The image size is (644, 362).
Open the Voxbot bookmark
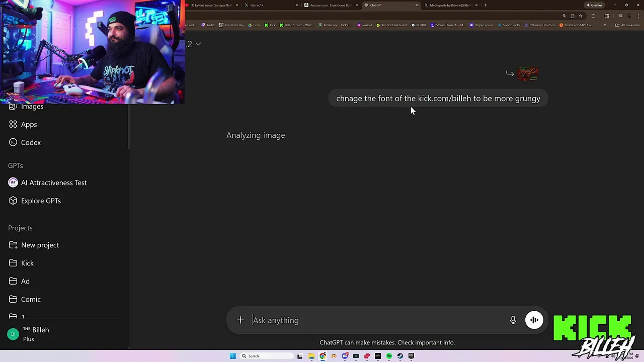(x=365, y=25)
